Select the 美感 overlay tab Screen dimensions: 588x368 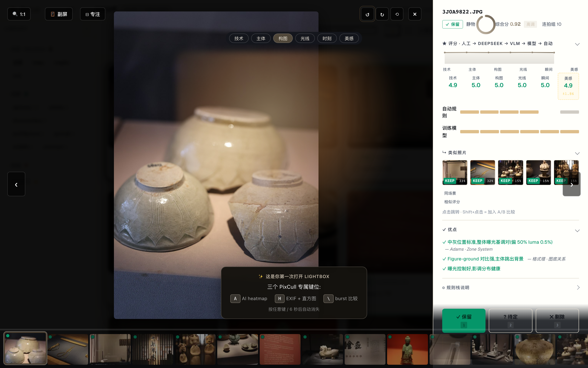(349, 38)
